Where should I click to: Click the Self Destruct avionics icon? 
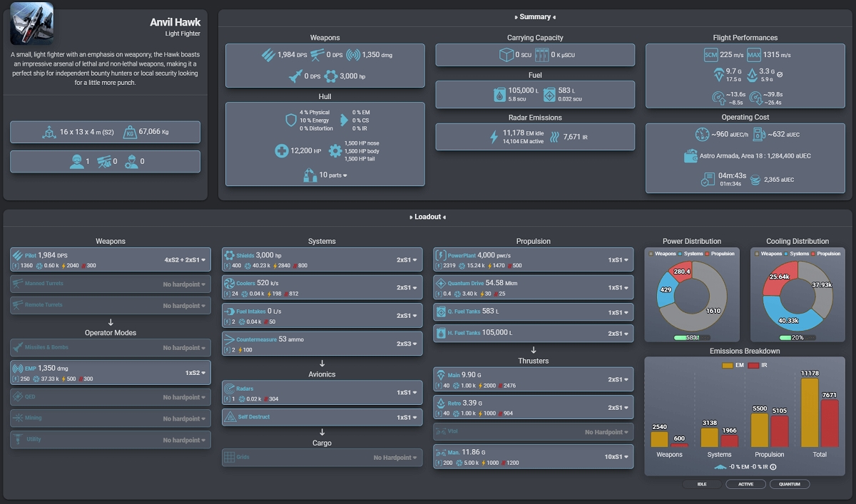(x=230, y=416)
